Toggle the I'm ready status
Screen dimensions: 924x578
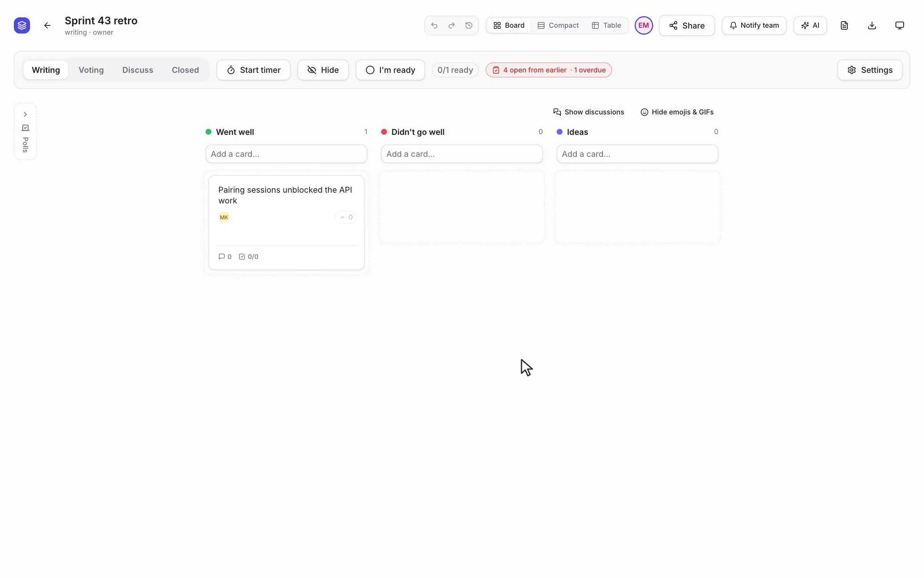390,70
